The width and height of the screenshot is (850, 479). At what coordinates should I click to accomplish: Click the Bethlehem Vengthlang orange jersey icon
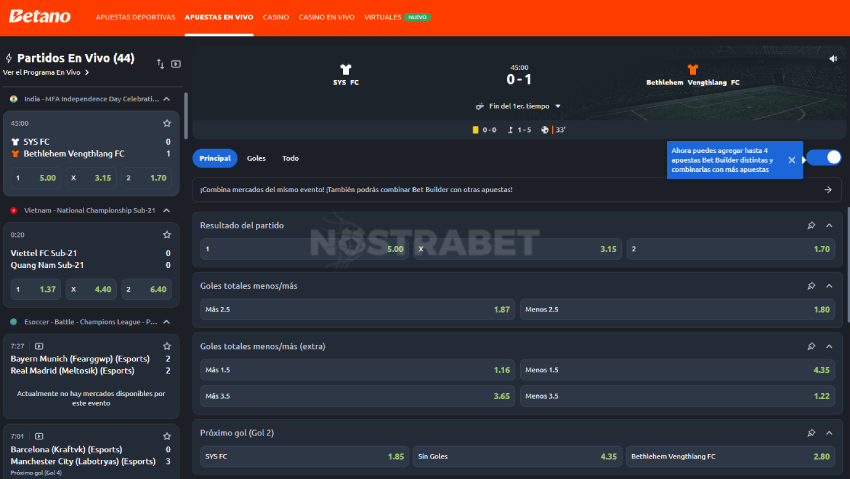693,69
